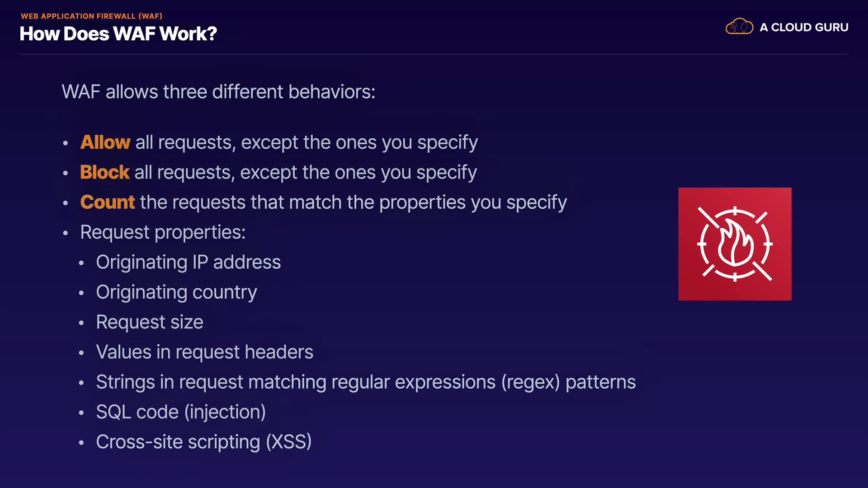Click the bullet before 'Originating country'
Image resolution: width=868 pixels, height=488 pixels.
pyautogui.click(x=81, y=293)
